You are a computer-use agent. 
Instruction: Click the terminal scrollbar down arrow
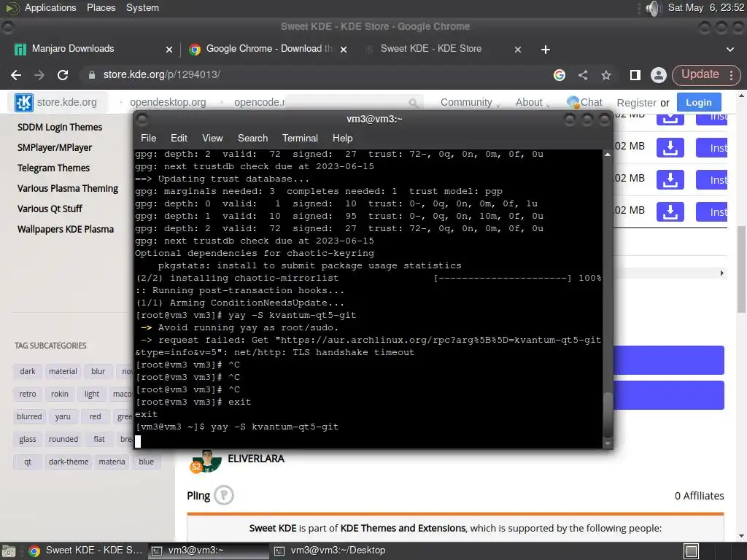[608, 443]
